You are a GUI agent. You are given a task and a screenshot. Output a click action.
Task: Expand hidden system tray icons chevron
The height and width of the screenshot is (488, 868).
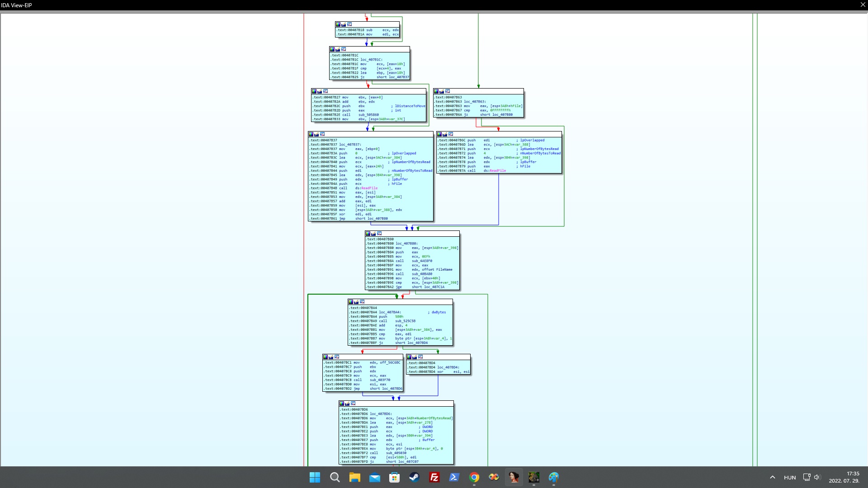(x=772, y=477)
